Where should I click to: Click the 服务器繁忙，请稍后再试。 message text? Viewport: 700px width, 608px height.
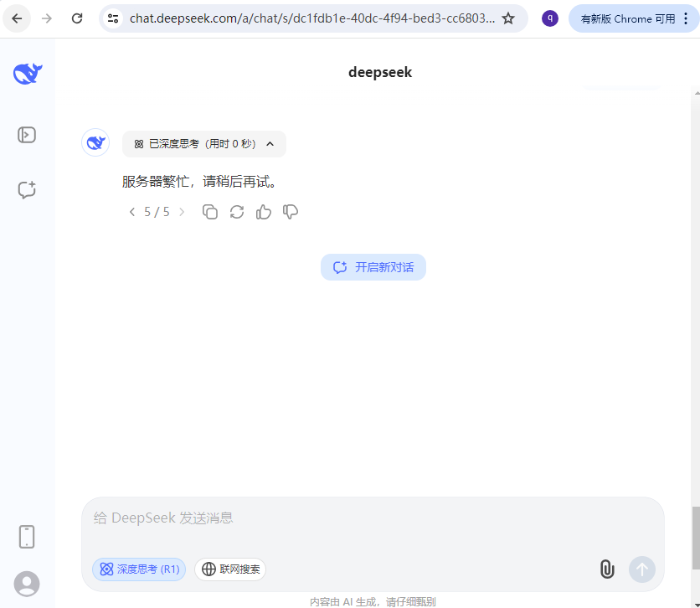pos(201,182)
